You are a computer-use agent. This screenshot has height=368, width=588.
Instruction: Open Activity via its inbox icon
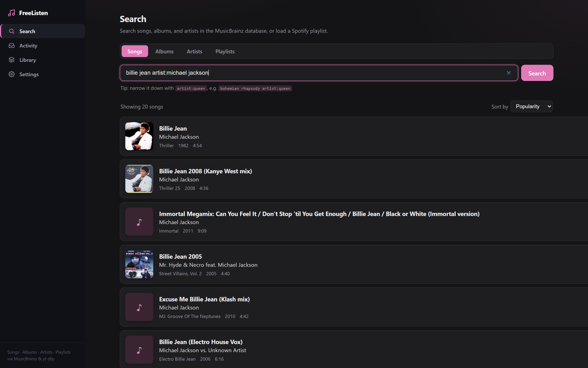point(12,45)
